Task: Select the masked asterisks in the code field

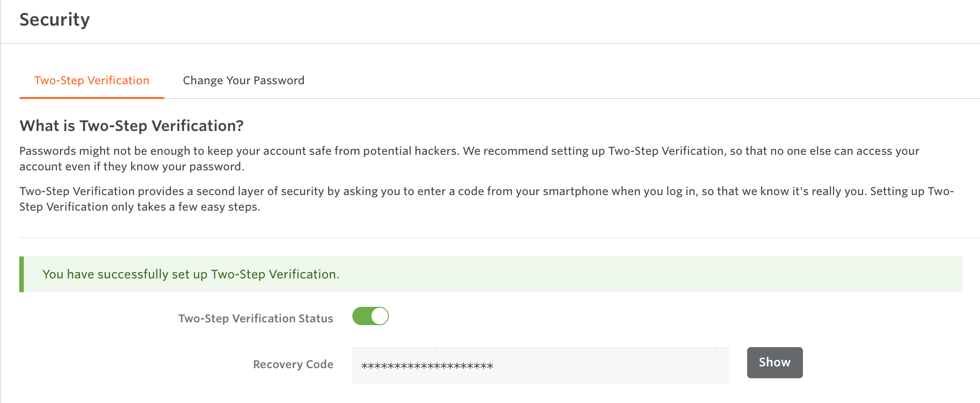Action: 428,365
